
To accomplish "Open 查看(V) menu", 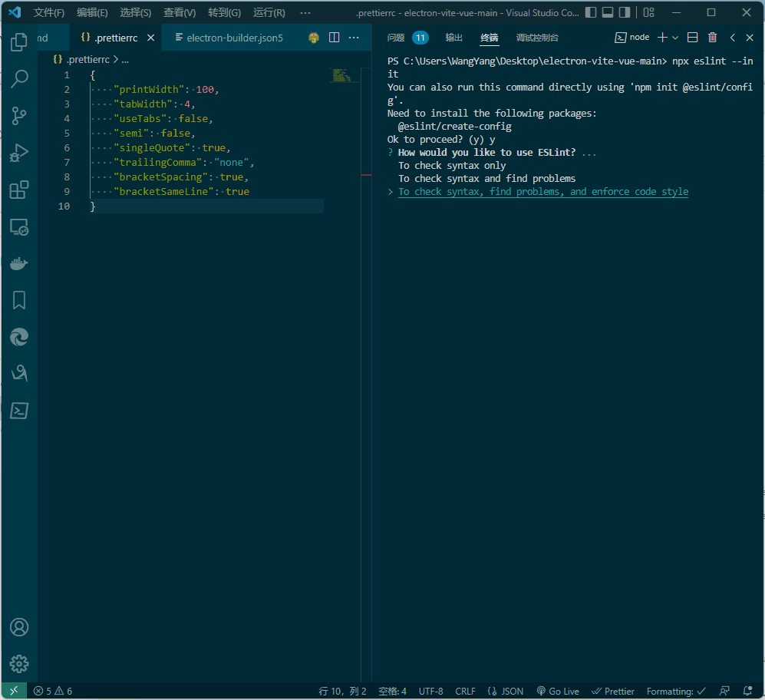I will [180, 13].
